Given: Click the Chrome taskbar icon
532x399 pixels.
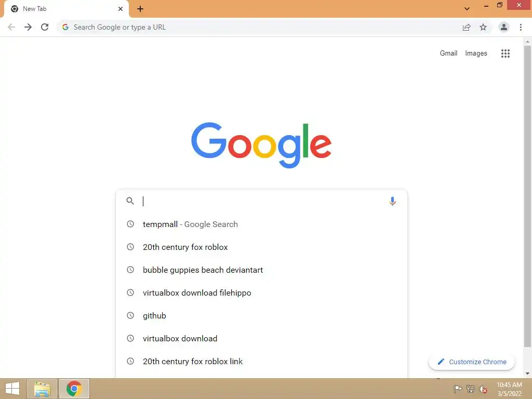Looking at the screenshot, I should pos(74,389).
